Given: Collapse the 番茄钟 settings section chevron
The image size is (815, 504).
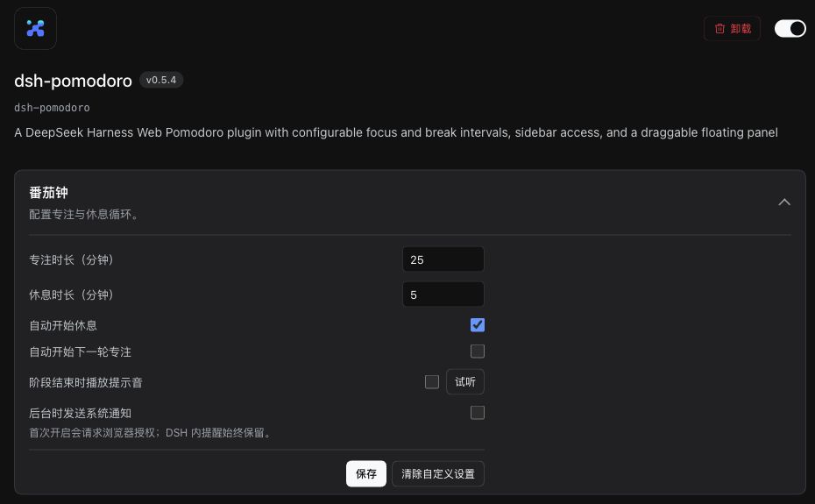Looking at the screenshot, I should 784,202.
